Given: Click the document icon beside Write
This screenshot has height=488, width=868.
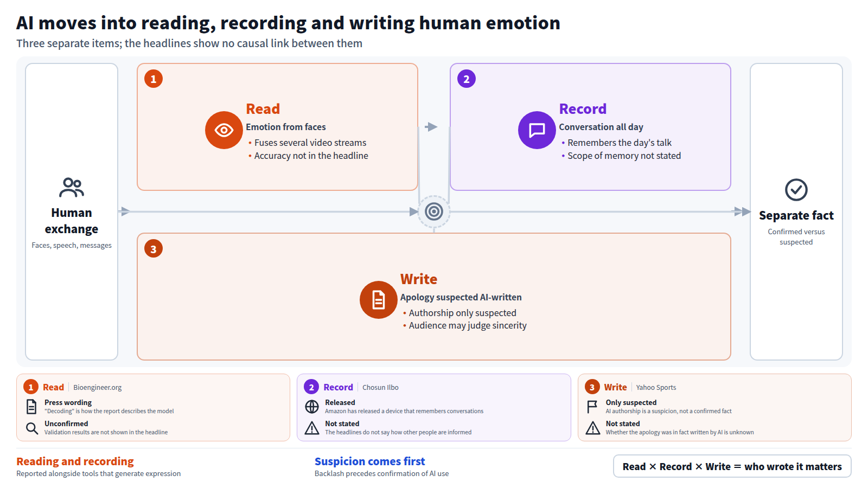Looking at the screenshot, I should pos(379,300).
